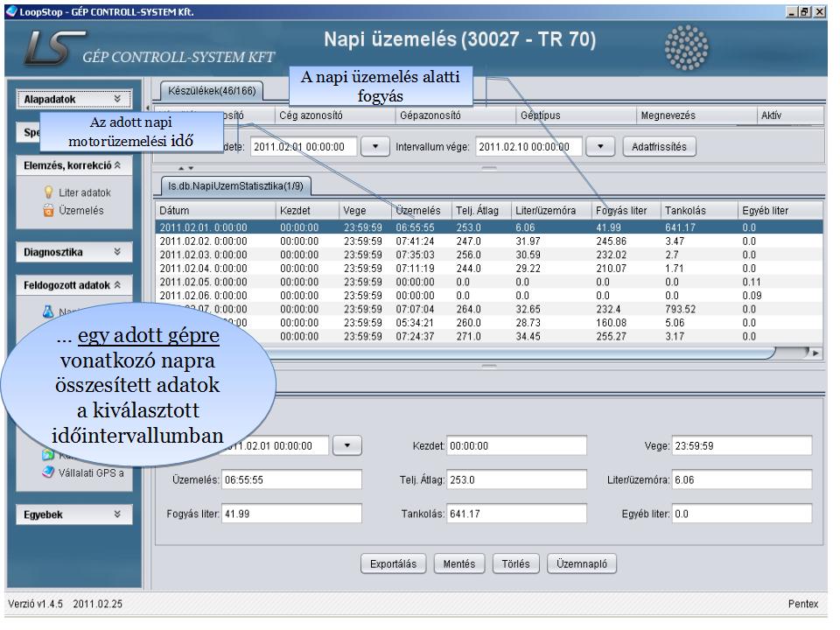Image resolution: width=840 pixels, height=630 pixels.
Task: Click the Exportálás button
Action: tap(398, 564)
